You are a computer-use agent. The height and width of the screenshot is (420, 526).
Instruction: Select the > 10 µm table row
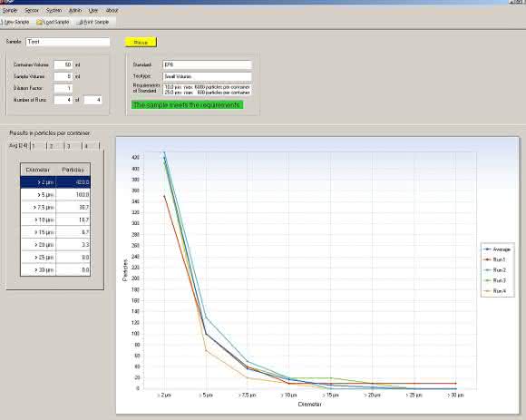click(55, 220)
